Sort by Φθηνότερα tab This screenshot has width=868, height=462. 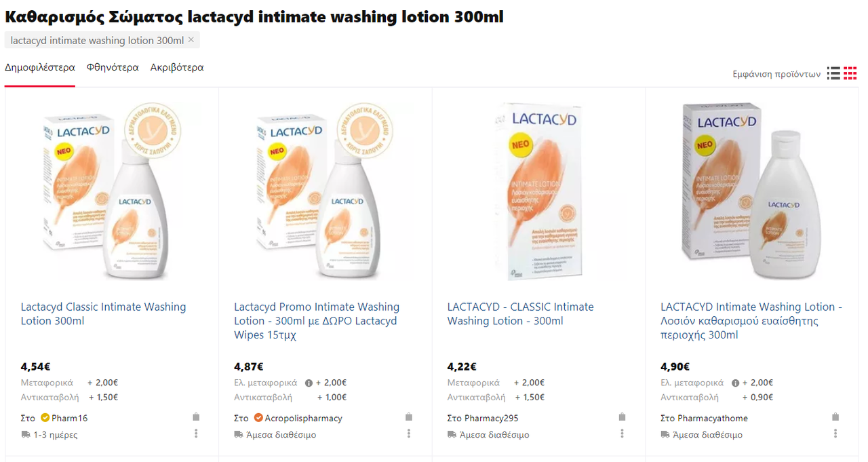(x=113, y=68)
